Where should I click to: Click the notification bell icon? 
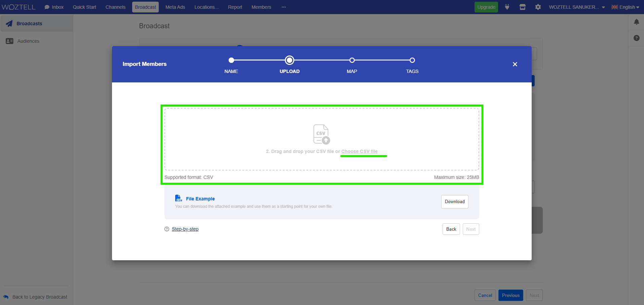pyautogui.click(x=637, y=22)
